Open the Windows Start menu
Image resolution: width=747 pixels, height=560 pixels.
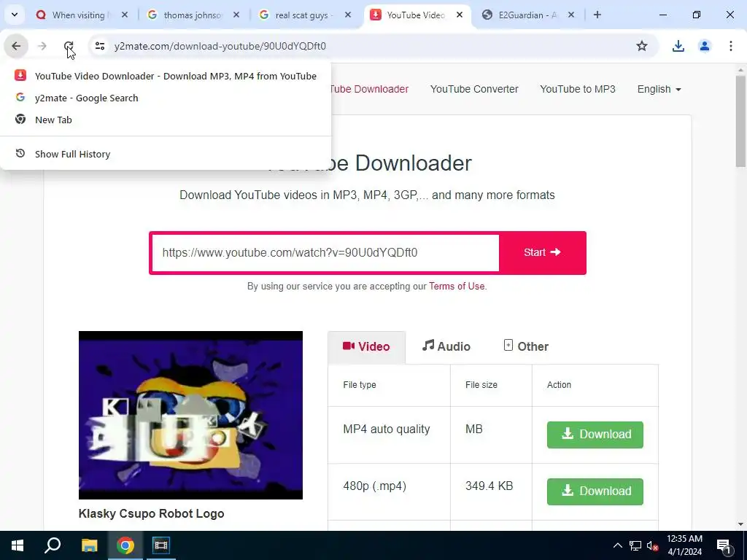(18, 545)
